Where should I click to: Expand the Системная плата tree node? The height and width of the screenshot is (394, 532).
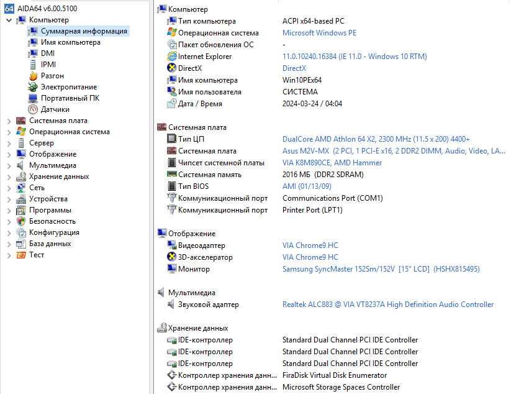pos(9,121)
